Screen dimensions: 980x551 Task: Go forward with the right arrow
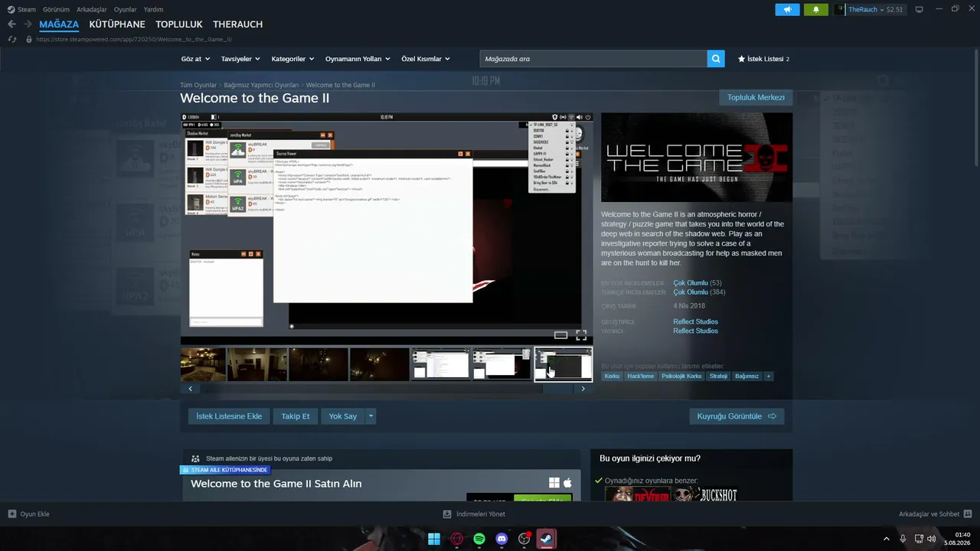click(x=28, y=24)
